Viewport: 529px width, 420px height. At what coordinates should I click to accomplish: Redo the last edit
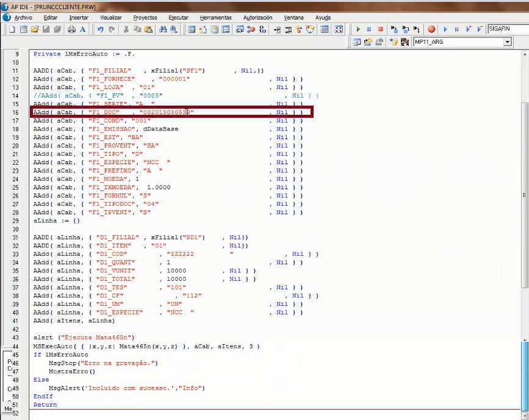[x=112, y=29]
